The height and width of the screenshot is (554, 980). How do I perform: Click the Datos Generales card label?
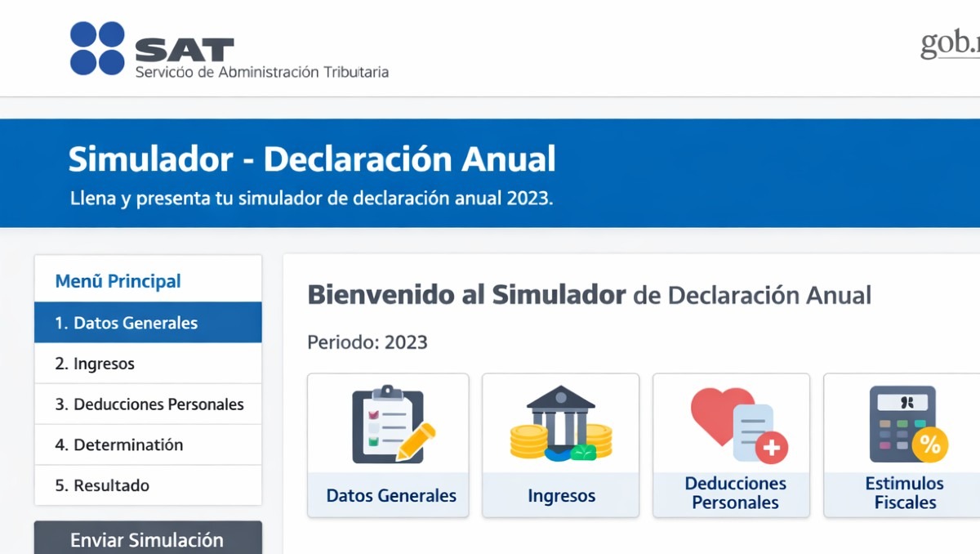388,495
